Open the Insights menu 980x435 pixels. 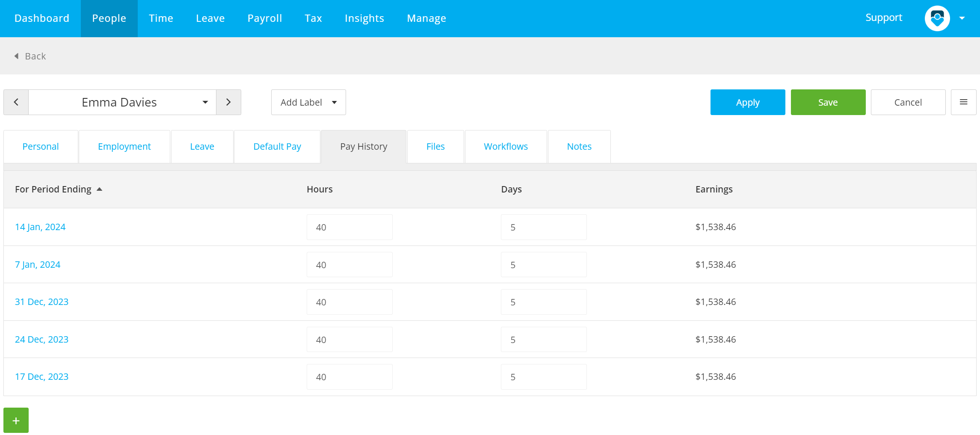(x=364, y=18)
